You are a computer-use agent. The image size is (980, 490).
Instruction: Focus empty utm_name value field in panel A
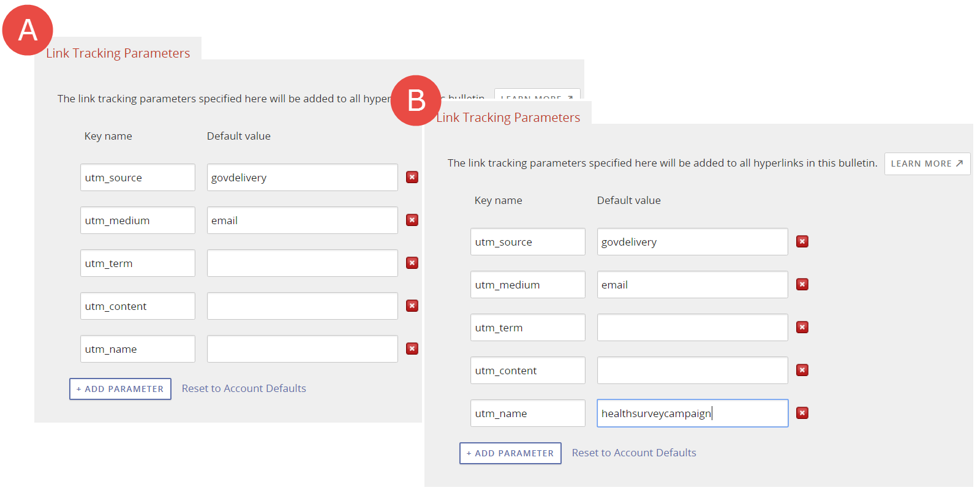pyautogui.click(x=302, y=349)
